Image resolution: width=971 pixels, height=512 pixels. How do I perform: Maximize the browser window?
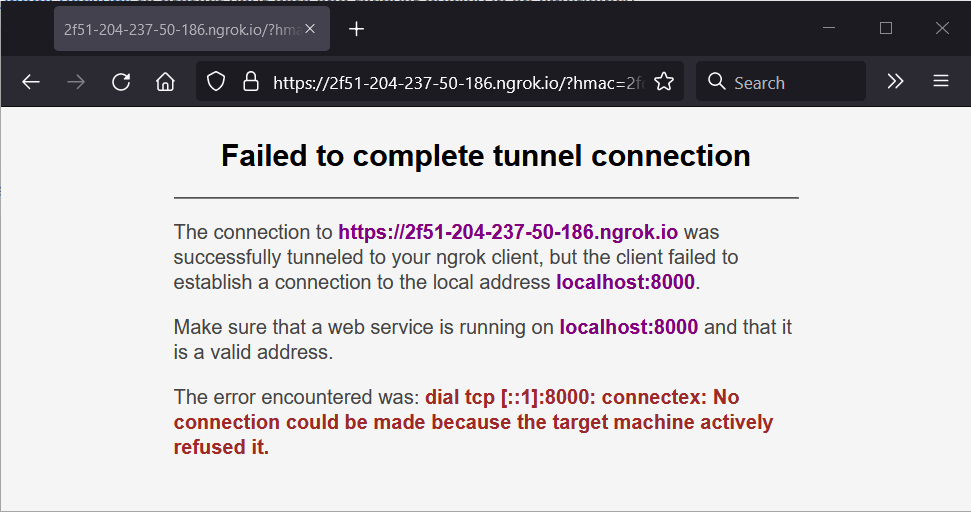click(x=886, y=28)
